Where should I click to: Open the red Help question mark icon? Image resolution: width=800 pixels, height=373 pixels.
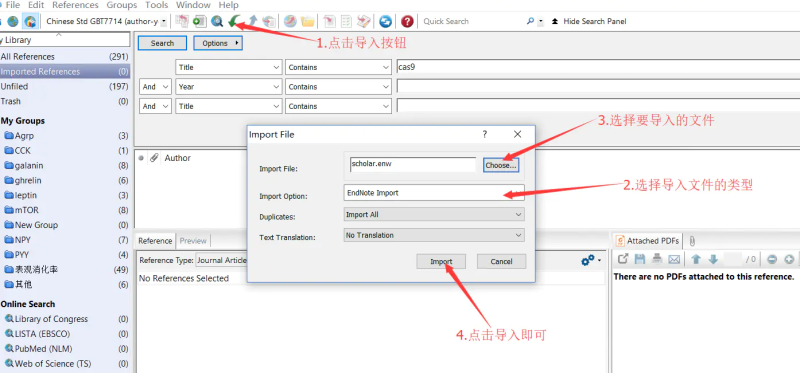407,21
